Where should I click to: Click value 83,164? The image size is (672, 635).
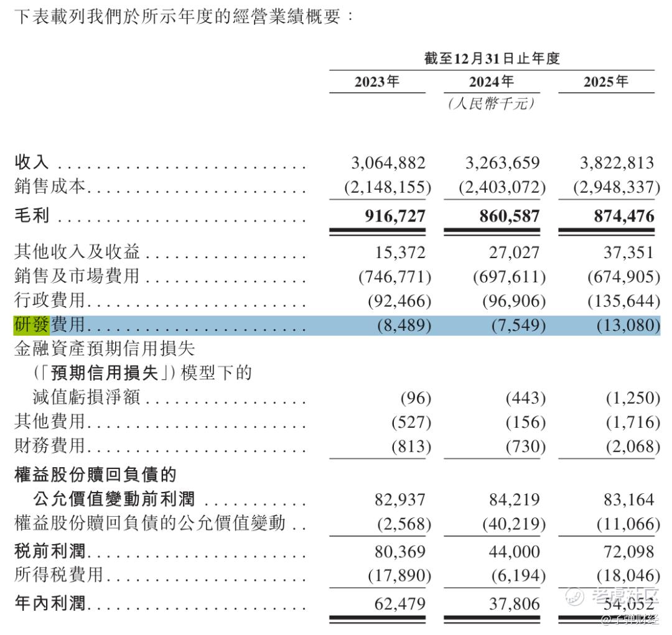(628, 500)
